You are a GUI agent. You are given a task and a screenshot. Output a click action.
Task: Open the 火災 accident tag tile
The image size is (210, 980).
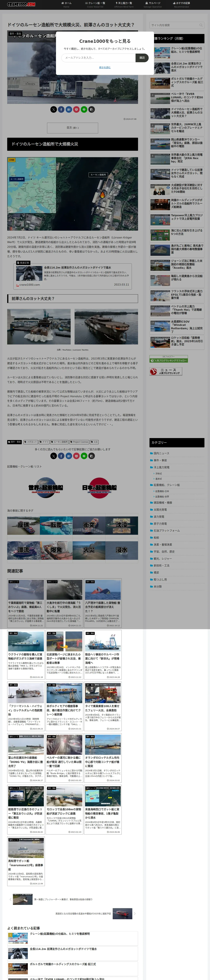pos(89,550)
